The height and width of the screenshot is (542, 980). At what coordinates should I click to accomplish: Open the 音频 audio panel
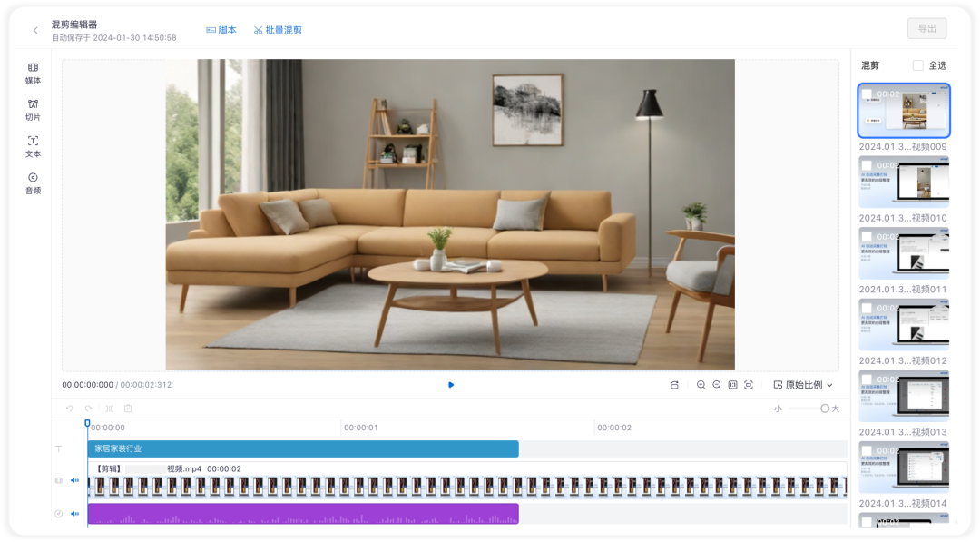coord(34,183)
